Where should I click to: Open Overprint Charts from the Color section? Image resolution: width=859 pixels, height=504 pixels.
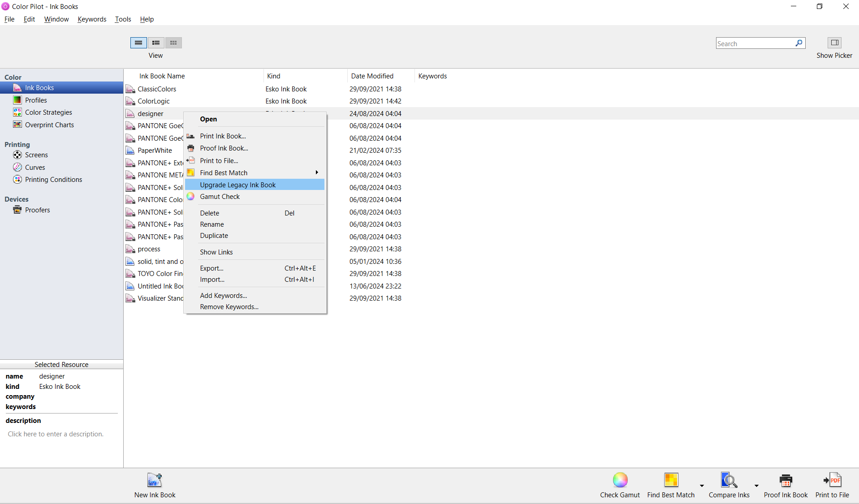tap(49, 125)
